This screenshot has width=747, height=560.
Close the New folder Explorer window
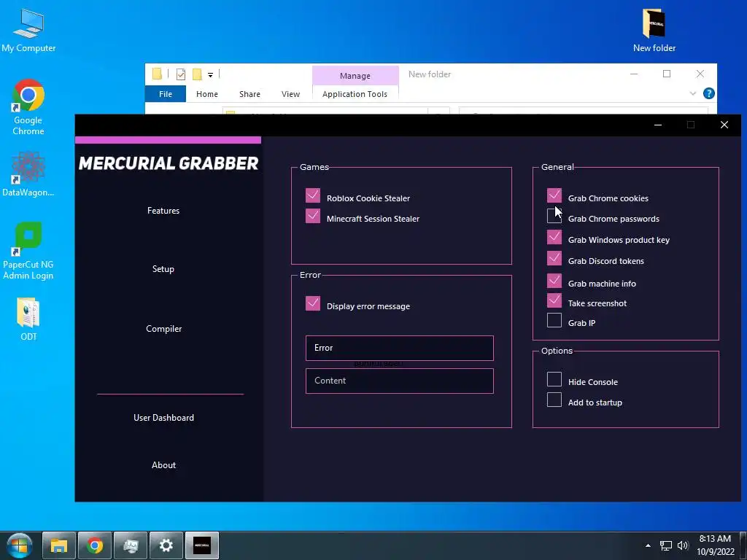700,74
